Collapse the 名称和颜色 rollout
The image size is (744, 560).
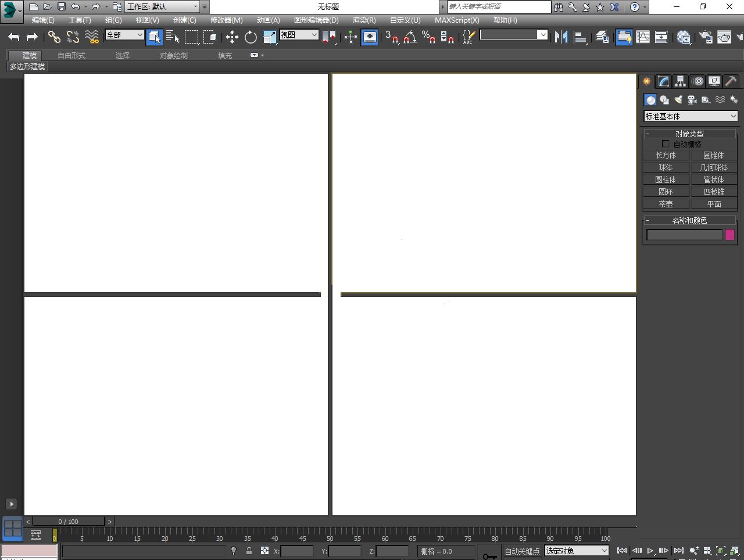click(x=689, y=220)
